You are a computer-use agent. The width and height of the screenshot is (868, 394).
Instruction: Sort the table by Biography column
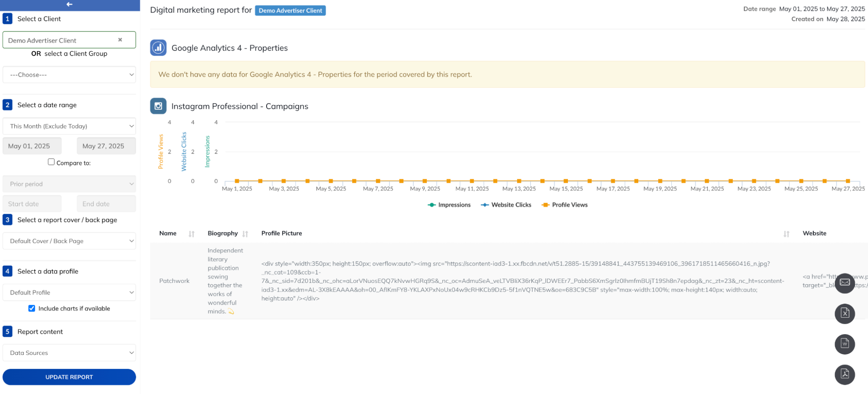245,233
